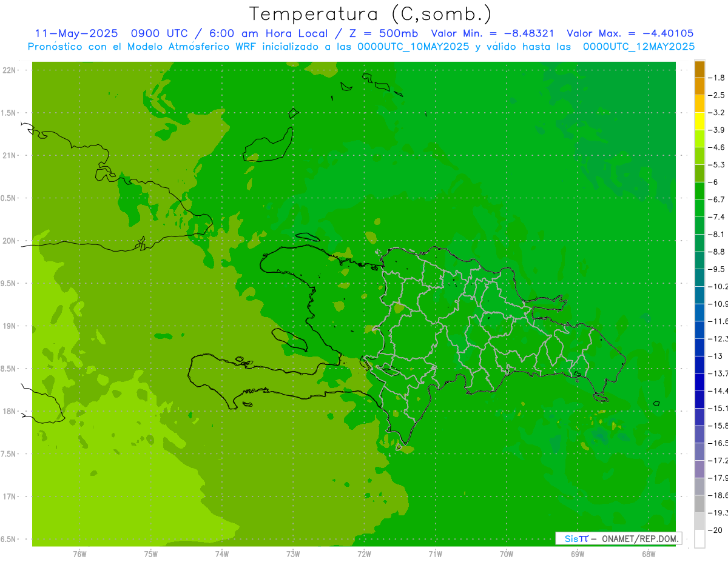Click the '-5.3' color scale label
728x562 pixels.
coord(718,164)
